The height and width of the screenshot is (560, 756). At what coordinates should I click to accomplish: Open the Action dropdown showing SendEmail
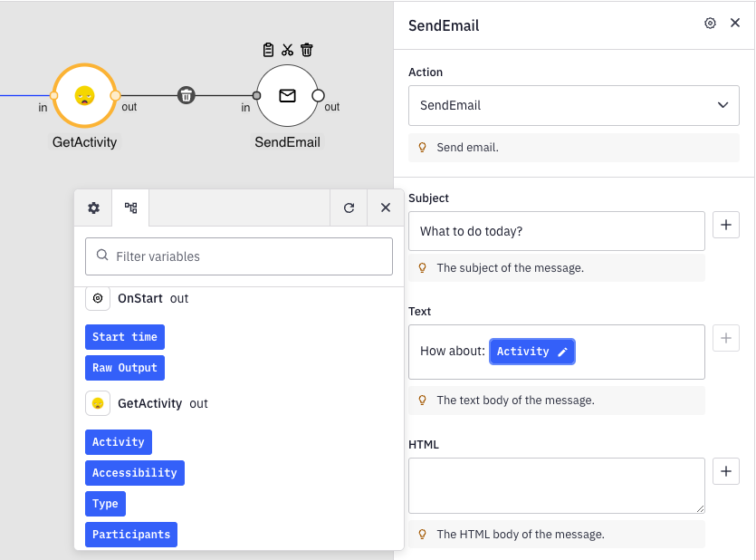(574, 105)
